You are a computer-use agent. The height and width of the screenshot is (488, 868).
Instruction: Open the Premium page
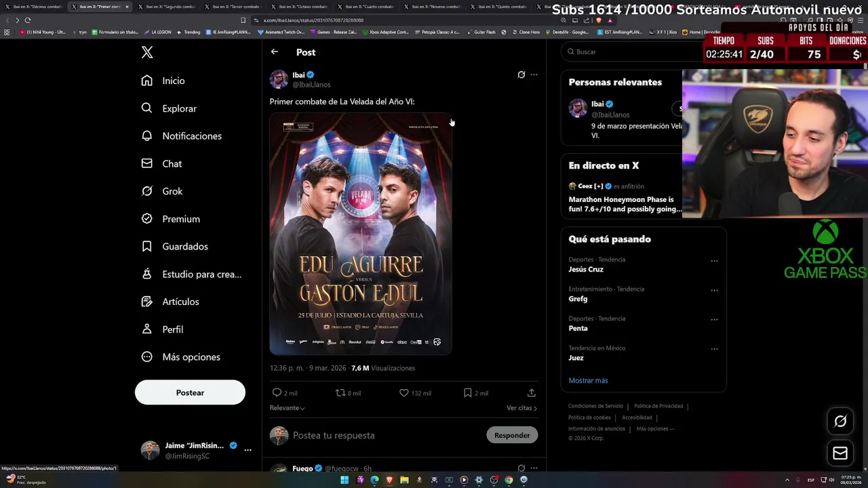(x=171, y=219)
